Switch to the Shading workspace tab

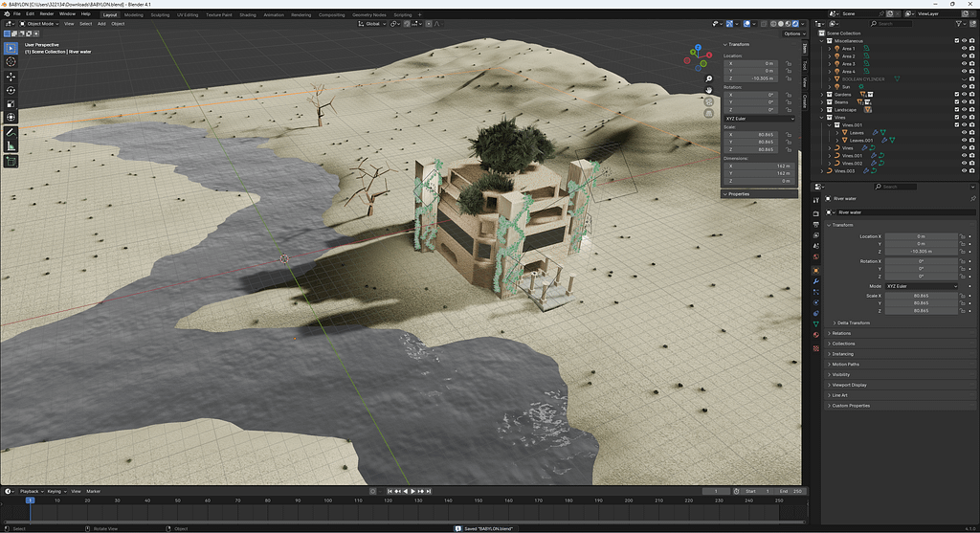[x=248, y=14]
